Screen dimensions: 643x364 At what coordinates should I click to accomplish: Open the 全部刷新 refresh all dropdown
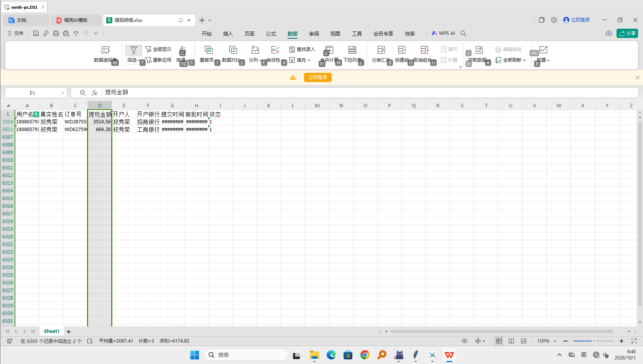point(511,60)
